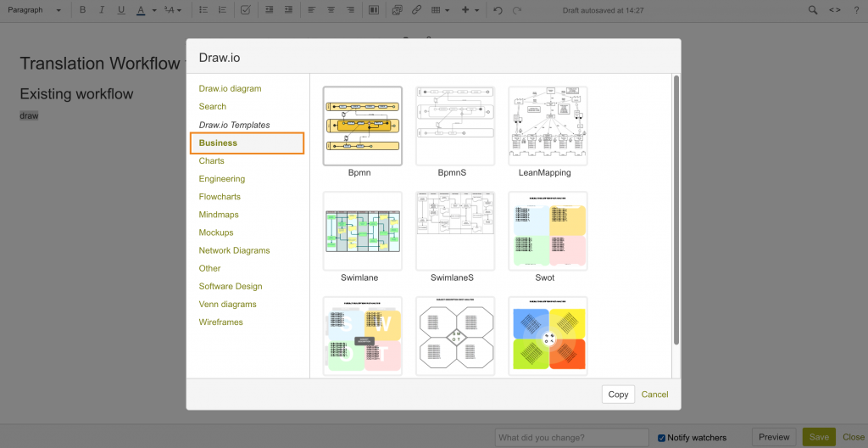Image resolution: width=868 pixels, height=448 pixels.
Task: Insert files and images icon
Action: [x=397, y=10]
